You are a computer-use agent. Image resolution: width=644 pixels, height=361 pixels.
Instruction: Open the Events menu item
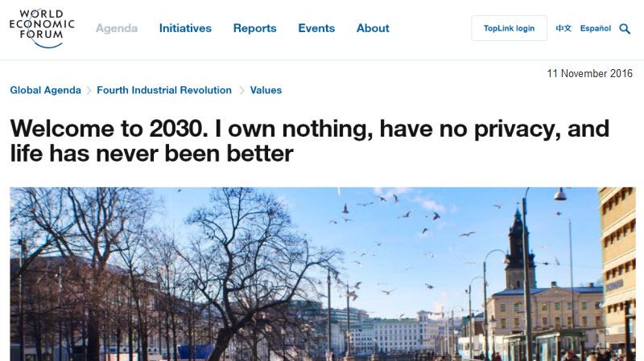316,28
